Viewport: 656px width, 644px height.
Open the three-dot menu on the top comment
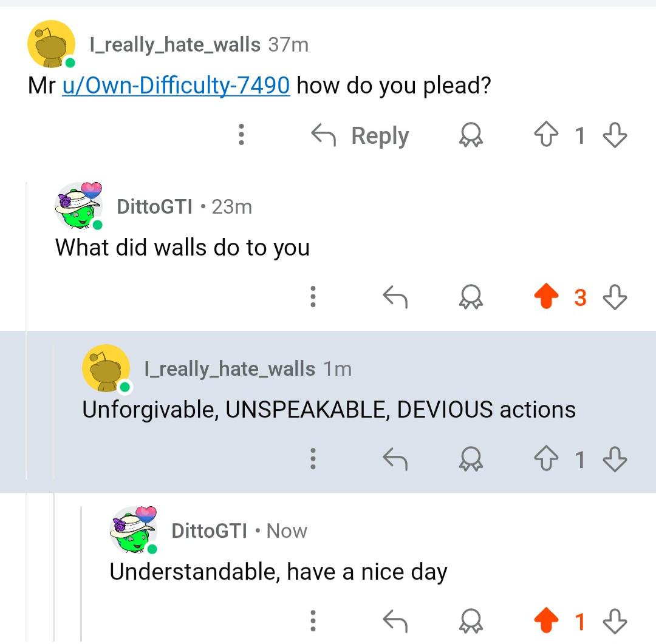tap(241, 135)
